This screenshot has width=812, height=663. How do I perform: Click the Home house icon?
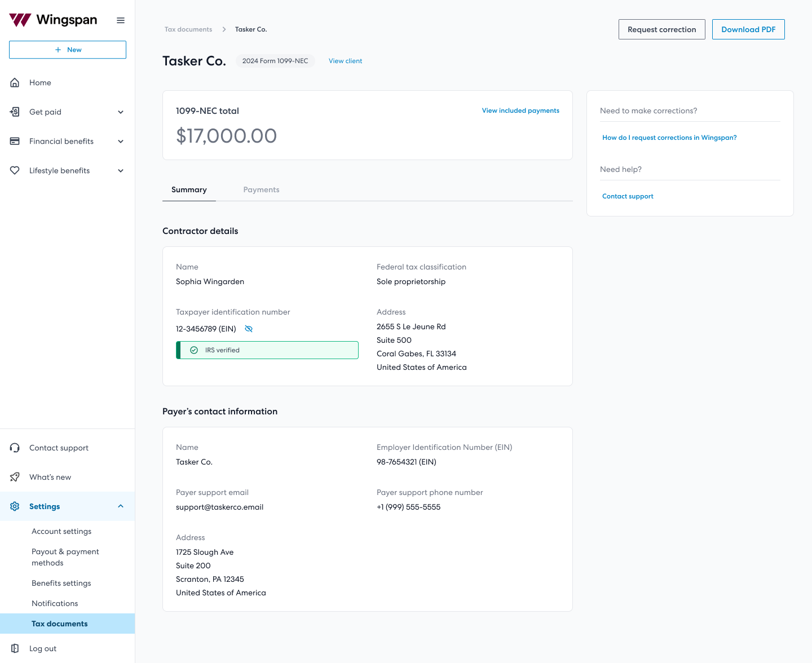(x=15, y=82)
